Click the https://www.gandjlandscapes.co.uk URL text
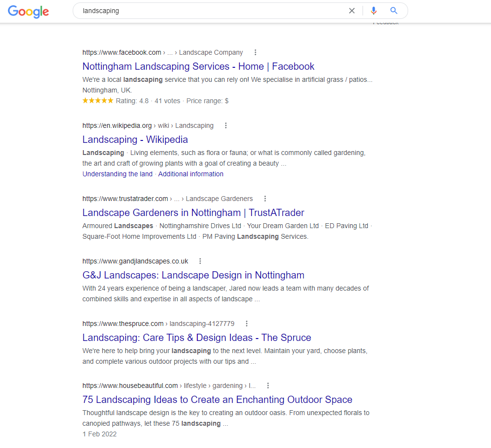Screen dimensions: 491x448 click(x=135, y=261)
